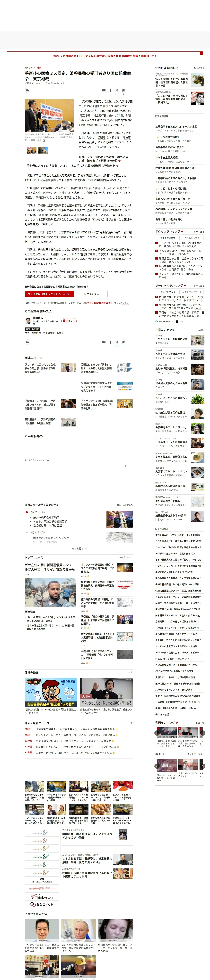Follow reporter 米田優人
The height and width of the screenshot is (980, 210).
69,321
